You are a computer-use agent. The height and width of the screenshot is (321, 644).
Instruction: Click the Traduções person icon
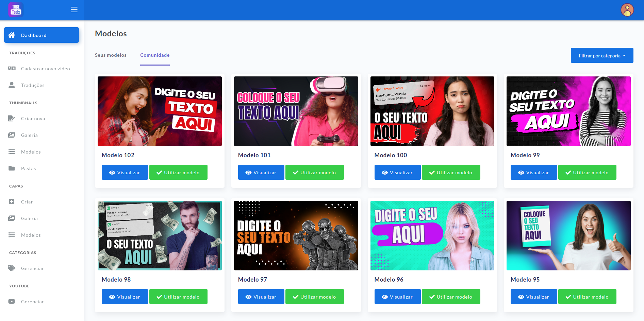coord(11,85)
